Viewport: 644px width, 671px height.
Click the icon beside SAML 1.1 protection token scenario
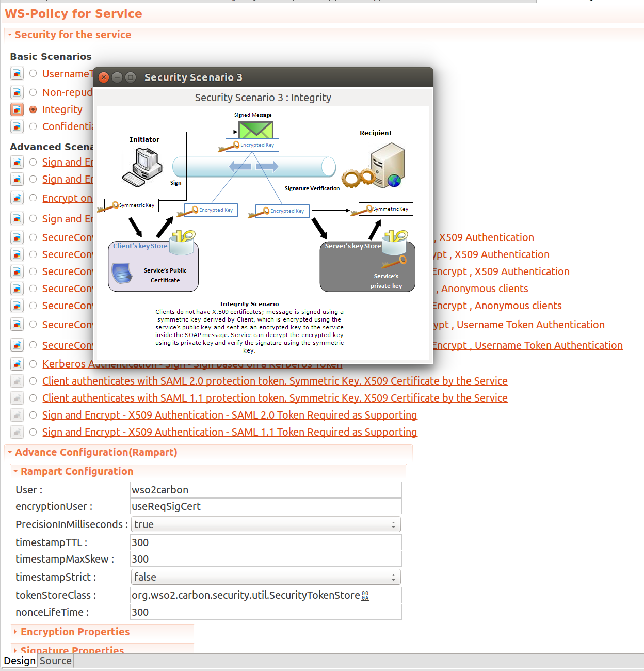[x=17, y=398]
